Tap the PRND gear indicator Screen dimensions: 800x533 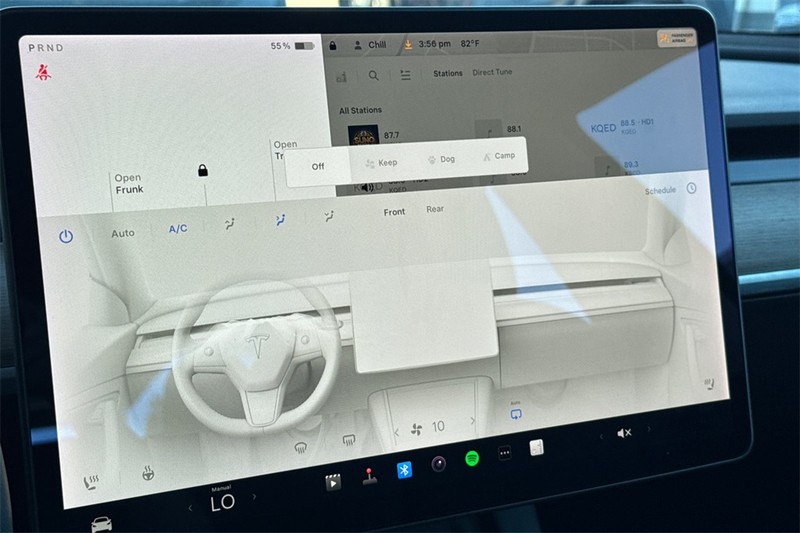46,48
